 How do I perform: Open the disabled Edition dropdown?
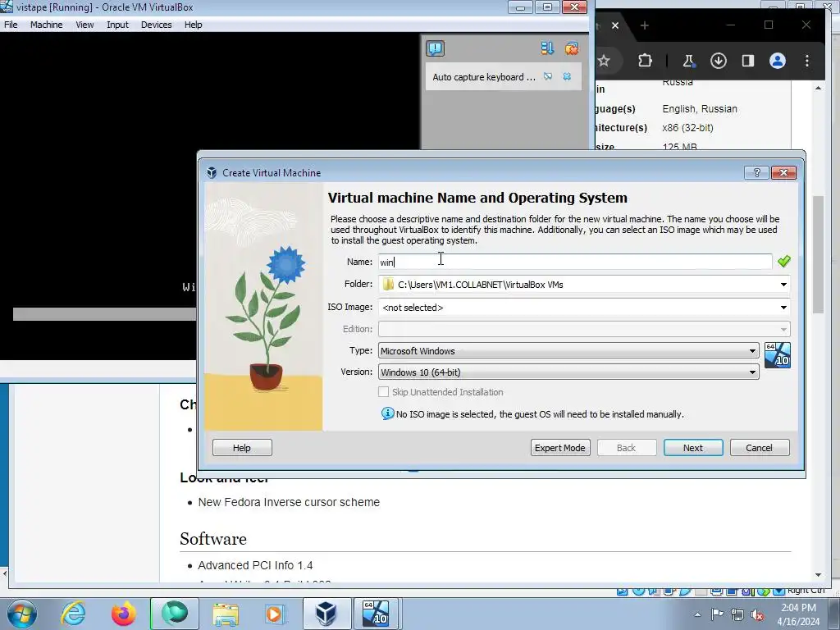click(584, 329)
